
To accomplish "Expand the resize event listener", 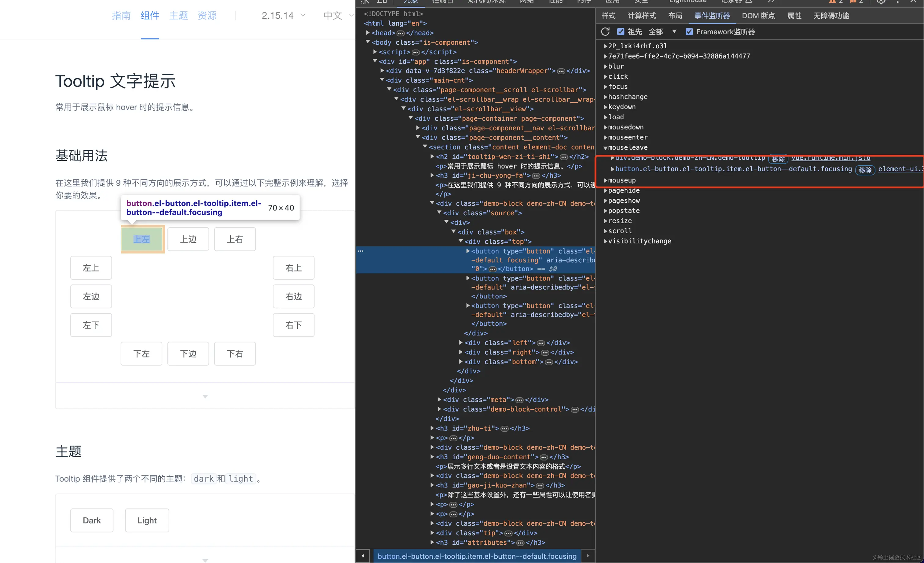I will (605, 221).
